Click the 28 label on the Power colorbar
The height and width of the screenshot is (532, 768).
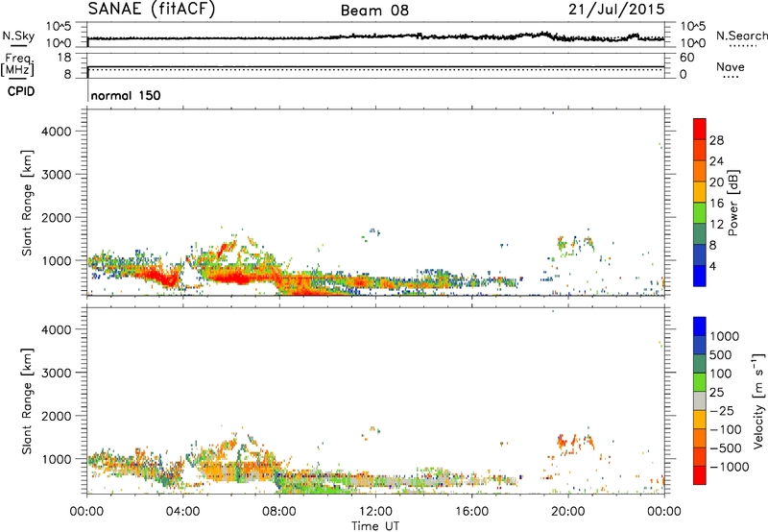[716, 140]
